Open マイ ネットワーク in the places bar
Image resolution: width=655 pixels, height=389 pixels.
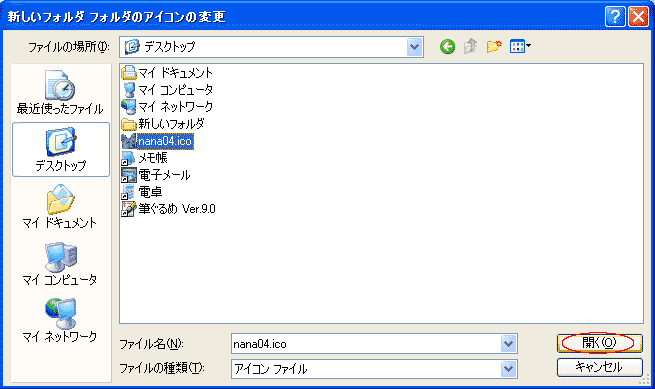point(60,320)
